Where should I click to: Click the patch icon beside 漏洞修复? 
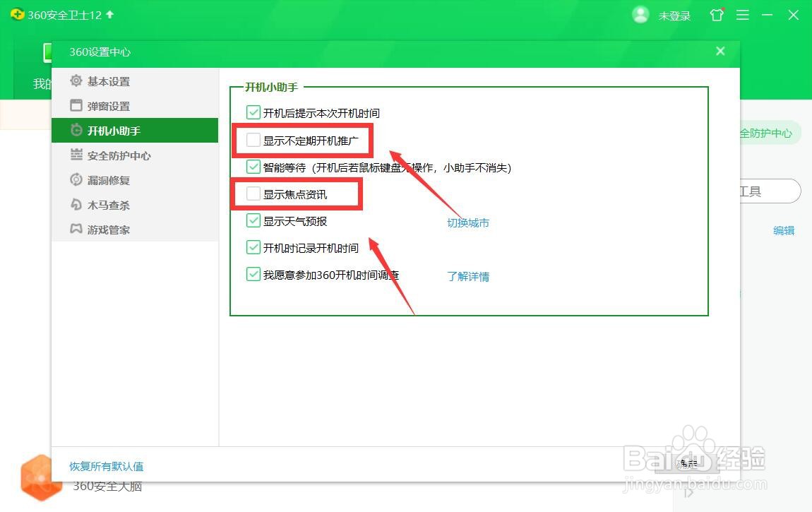click(76, 179)
